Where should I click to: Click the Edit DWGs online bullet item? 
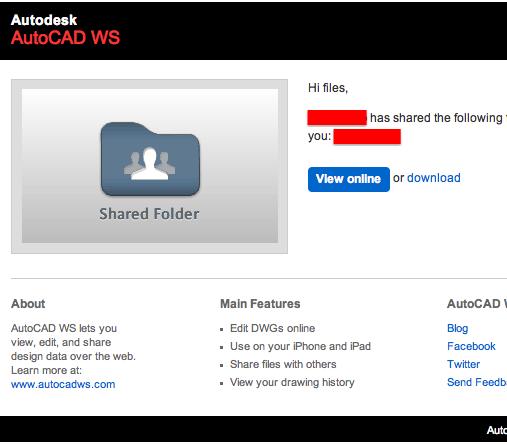[x=272, y=328]
